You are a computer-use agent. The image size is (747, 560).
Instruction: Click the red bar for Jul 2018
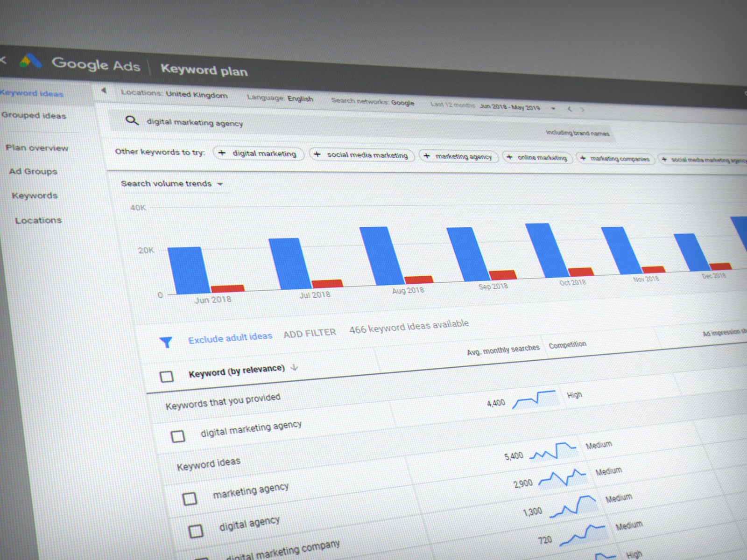(327, 284)
